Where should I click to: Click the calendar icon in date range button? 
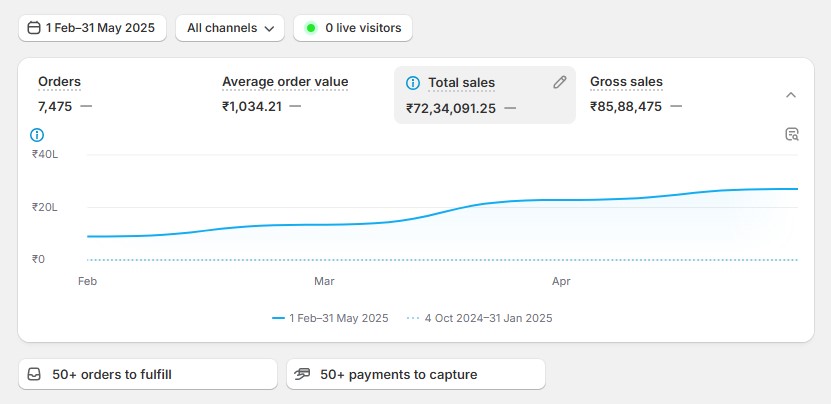[x=34, y=28]
